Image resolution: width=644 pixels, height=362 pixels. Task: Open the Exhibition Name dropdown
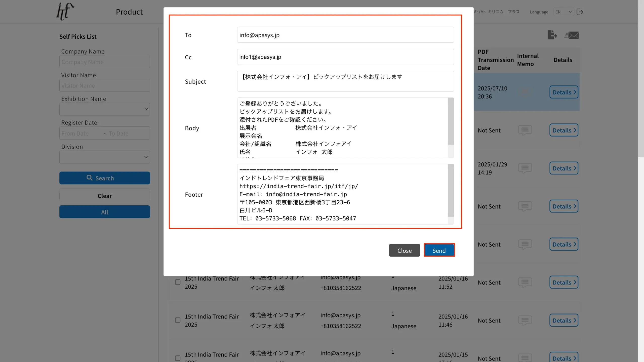pos(105,109)
